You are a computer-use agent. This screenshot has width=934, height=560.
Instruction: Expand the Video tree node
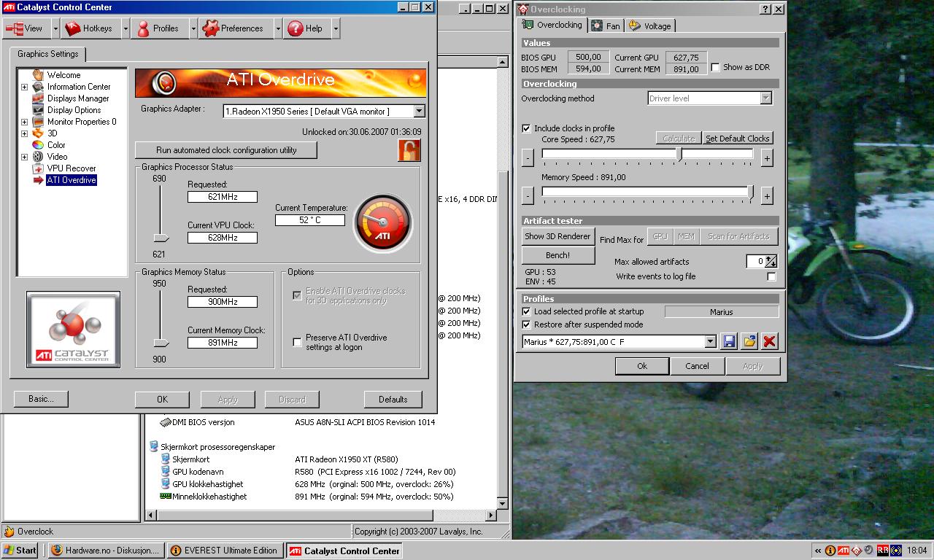pos(24,157)
